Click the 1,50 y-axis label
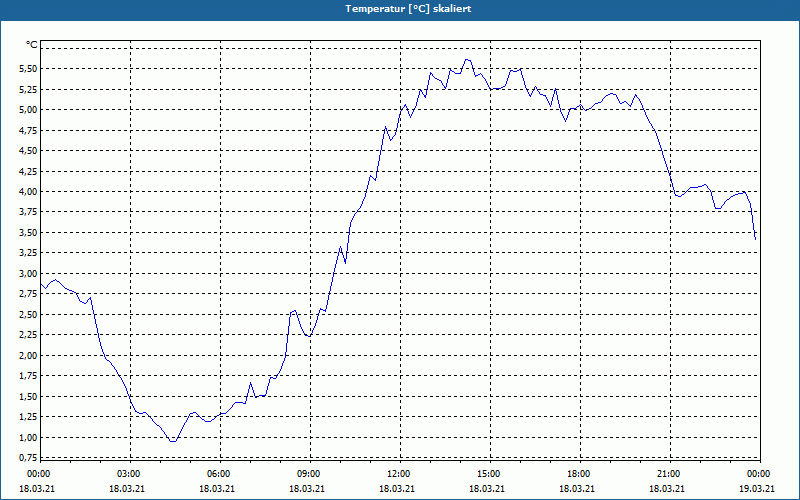The height and width of the screenshot is (500, 800). pyautogui.click(x=27, y=396)
